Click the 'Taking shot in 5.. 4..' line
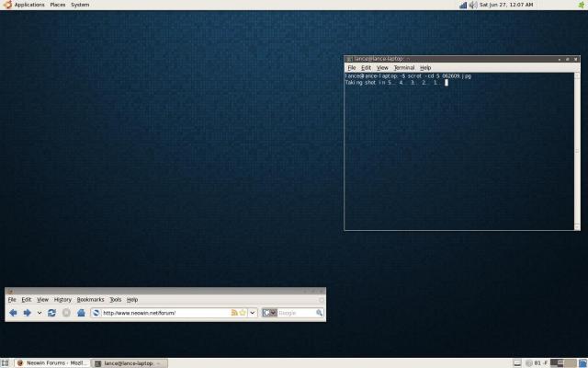Viewport: 588px width, 368px height. pos(394,83)
